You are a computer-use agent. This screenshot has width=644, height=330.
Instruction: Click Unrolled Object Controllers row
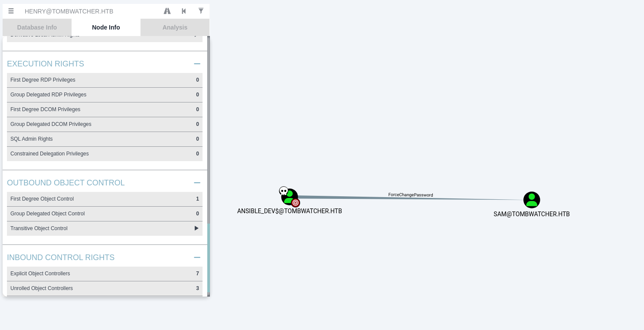pyautogui.click(x=105, y=288)
